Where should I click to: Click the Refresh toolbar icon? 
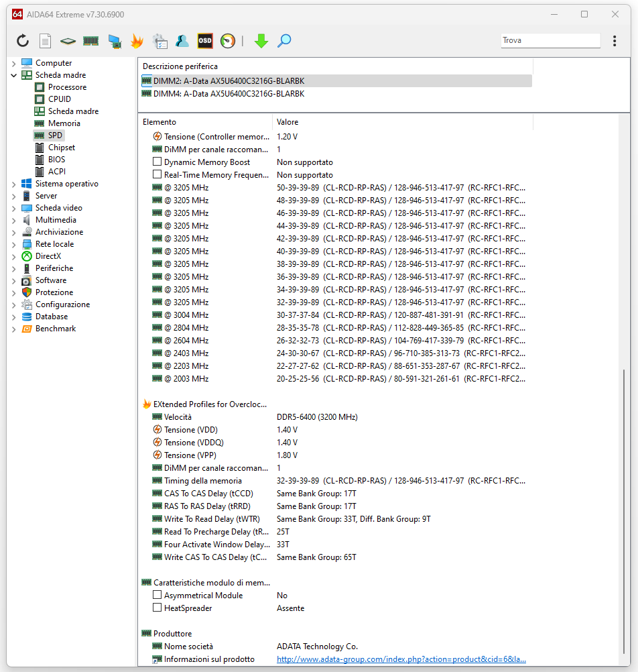[23, 41]
